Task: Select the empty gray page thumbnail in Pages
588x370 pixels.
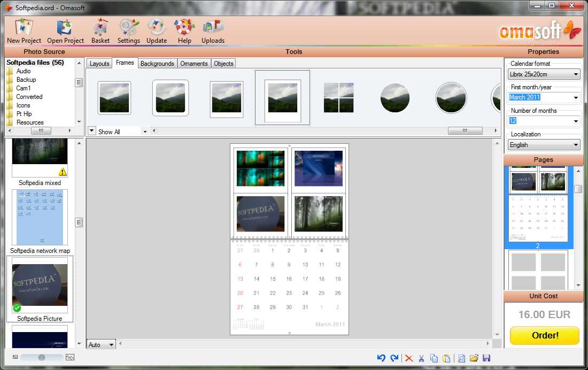Action: click(538, 269)
